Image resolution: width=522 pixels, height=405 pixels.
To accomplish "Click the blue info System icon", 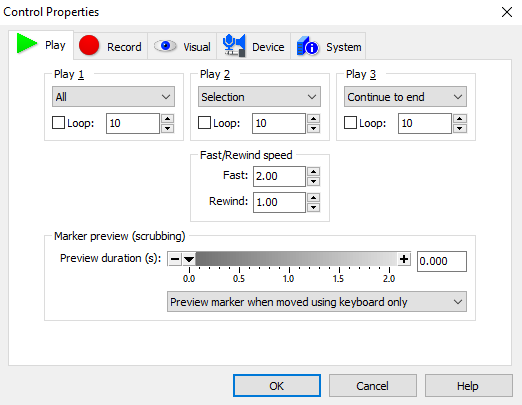I will [x=308, y=46].
